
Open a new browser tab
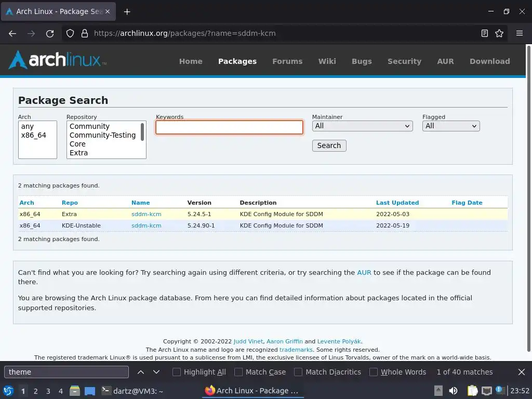click(x=127, y=12)
